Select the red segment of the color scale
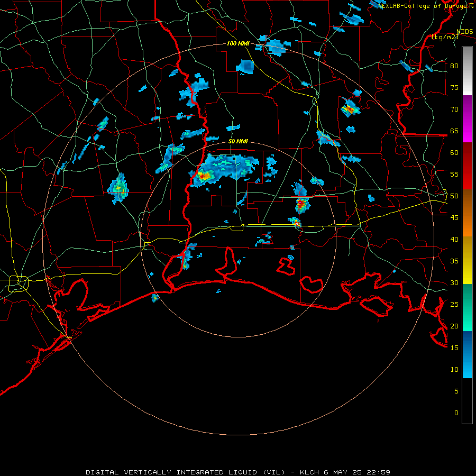476x476 pixels. point(467,166)
